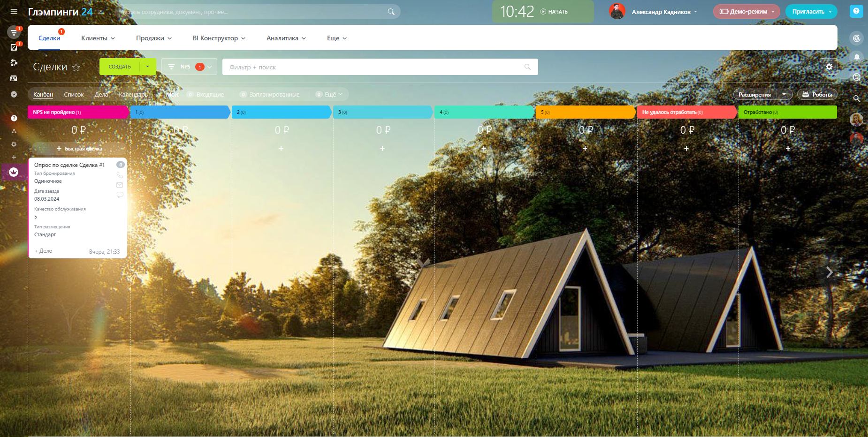Open the blue help question mark icon

coord(856,11)
